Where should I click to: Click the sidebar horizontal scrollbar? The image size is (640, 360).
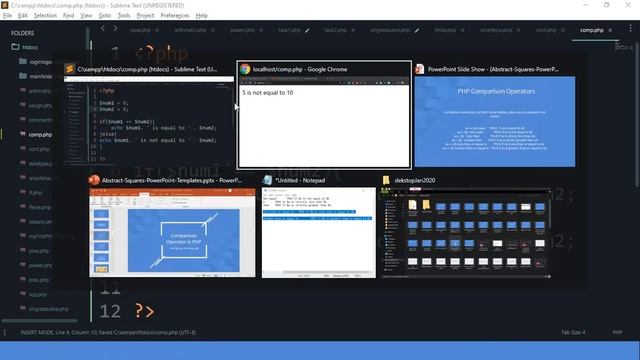click(x=40, y=321)
